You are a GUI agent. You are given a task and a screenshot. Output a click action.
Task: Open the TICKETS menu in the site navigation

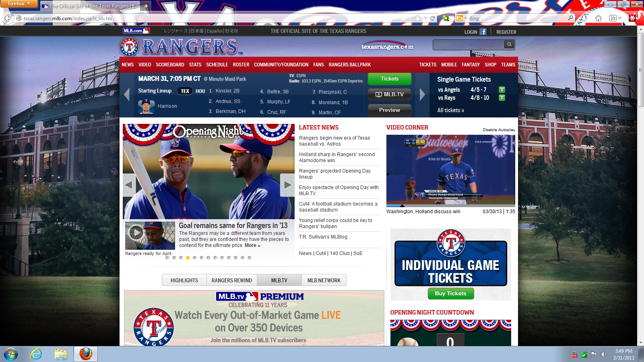click(428, 65)
